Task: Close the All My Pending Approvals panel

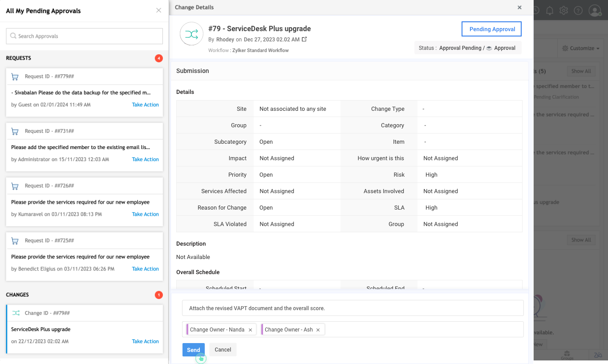Action: pos(158,10)
